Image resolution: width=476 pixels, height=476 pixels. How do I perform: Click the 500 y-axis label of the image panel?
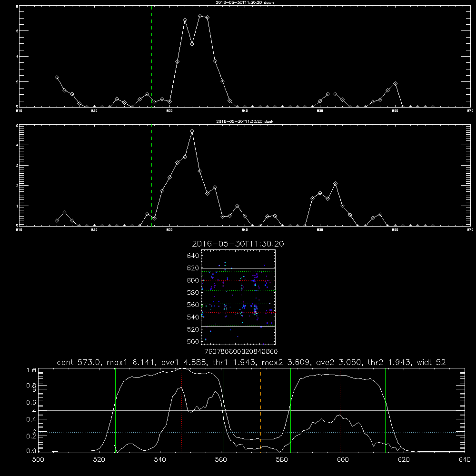pyautogui.click(x=193, y=341)
